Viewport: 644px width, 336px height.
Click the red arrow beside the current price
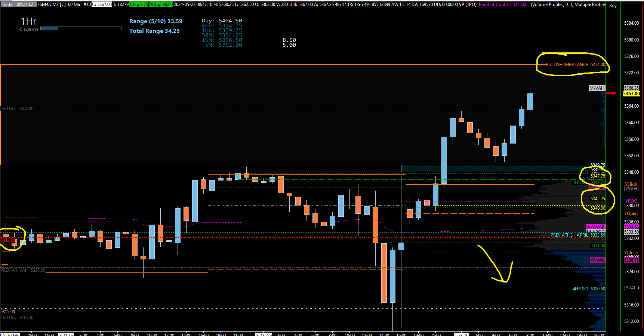click(x=611, y=93)
